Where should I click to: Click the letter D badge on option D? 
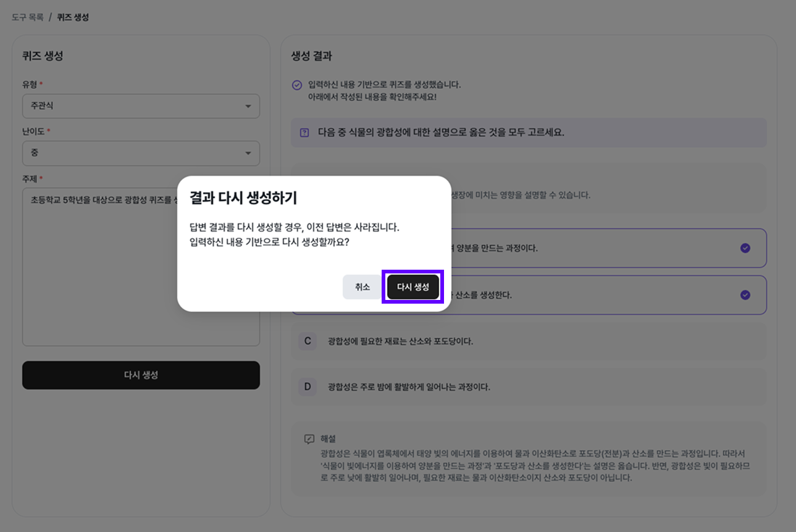(x=308, y=387)
